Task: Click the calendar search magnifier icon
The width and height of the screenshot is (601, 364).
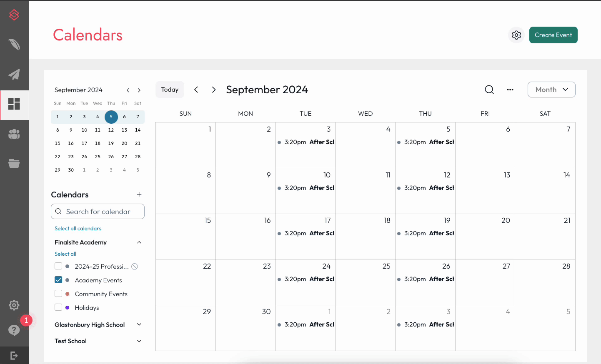Action: pos(489,90)
